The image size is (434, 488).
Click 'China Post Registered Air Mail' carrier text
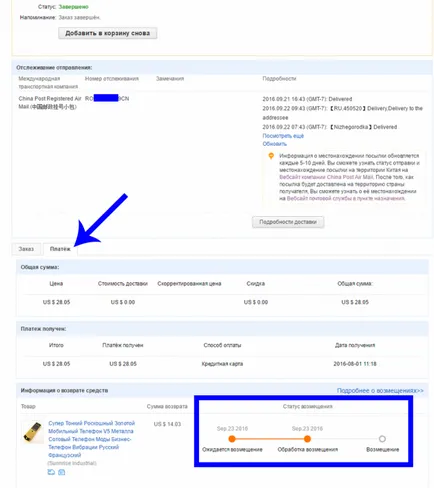coord(50,102)
